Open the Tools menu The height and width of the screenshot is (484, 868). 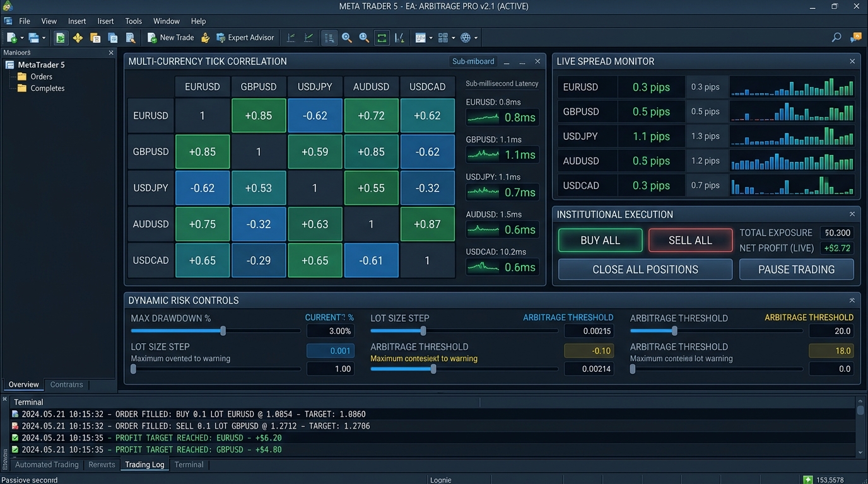[x=133, y=21]
